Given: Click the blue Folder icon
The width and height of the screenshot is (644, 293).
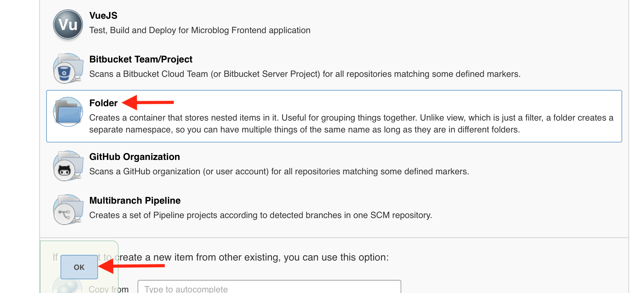Looking at the screenshot, I should pos(68,112).
